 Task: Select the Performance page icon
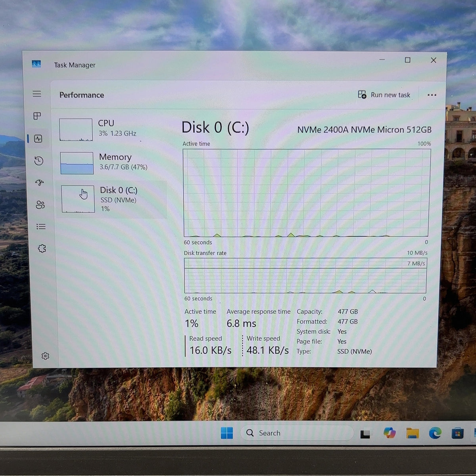pos(38,138)
